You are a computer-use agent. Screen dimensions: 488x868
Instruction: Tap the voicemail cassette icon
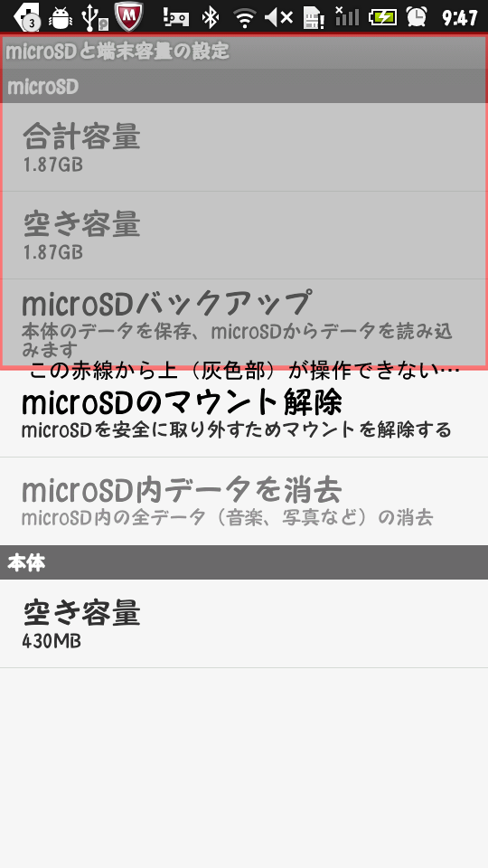[x=176, y=18]
